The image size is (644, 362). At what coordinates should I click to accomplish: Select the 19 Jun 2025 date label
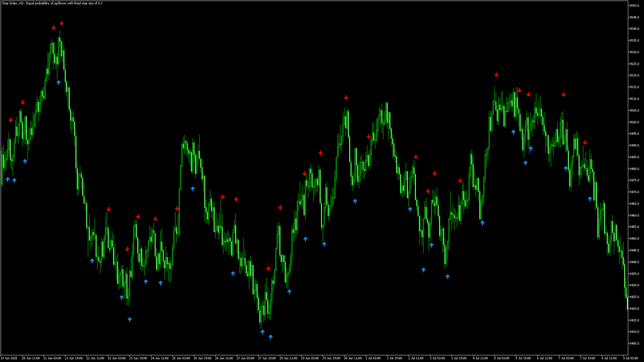pos(9,358)
